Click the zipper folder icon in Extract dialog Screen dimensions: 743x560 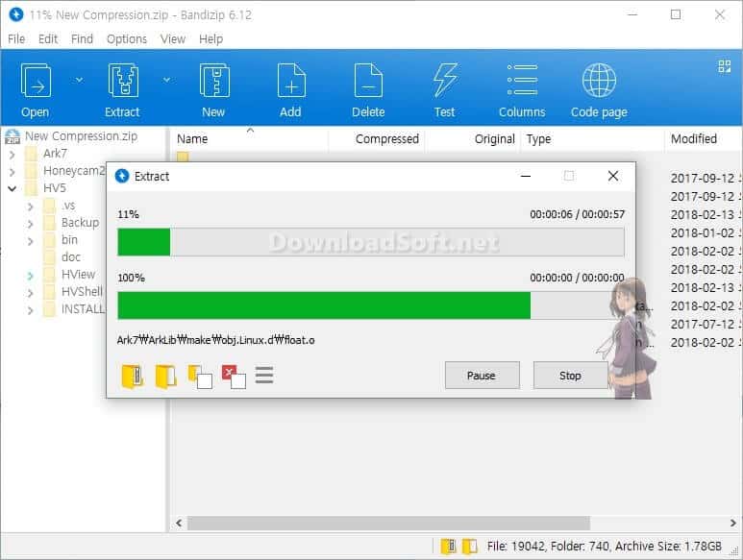[132, 377]
